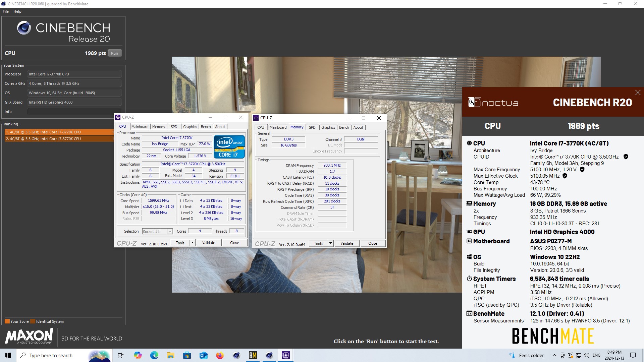Click the Intel Core i7 badge logo
This screenshot has width=644, height=362.
tap(229, 146)
